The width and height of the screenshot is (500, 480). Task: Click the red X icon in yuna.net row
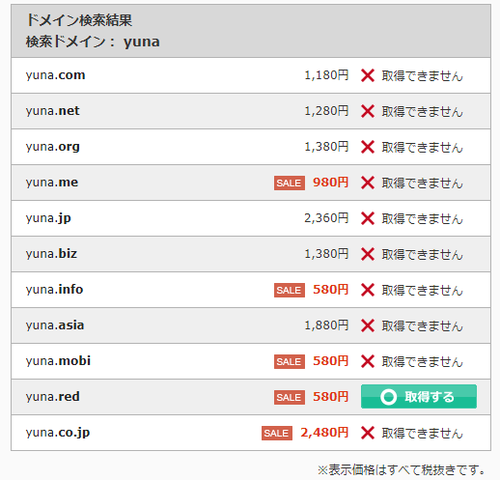[x=367, y=111]
